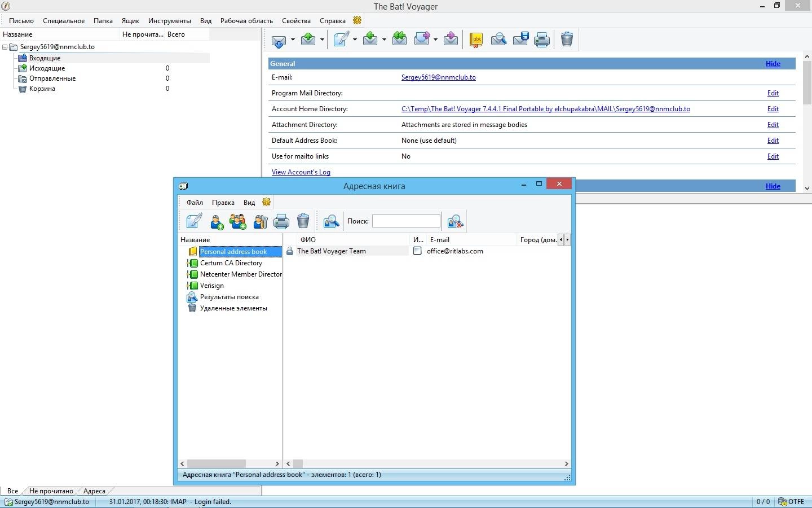Create a new message with the quill icon
812x508 pixels.
click(342, 39)
